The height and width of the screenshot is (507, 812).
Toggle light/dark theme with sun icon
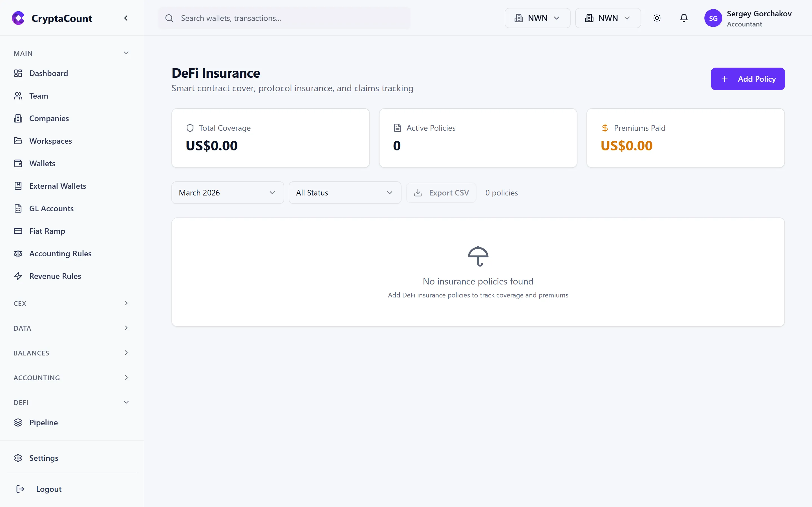point(657,18)
